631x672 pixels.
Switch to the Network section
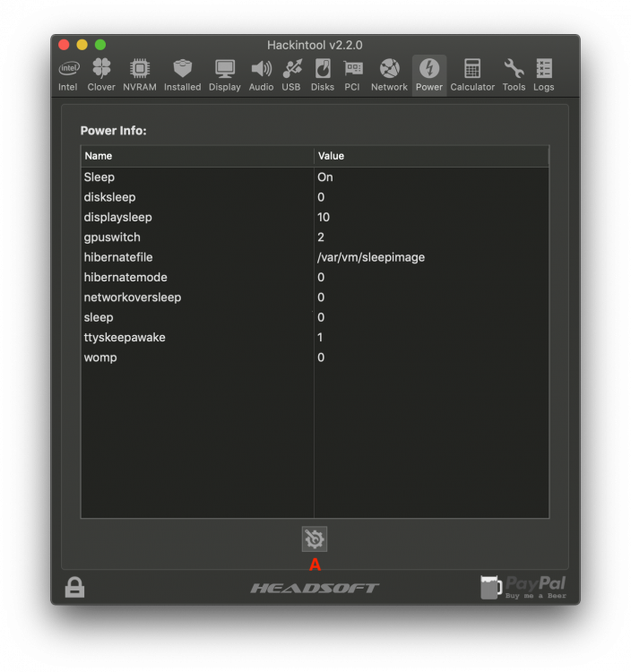389,75
